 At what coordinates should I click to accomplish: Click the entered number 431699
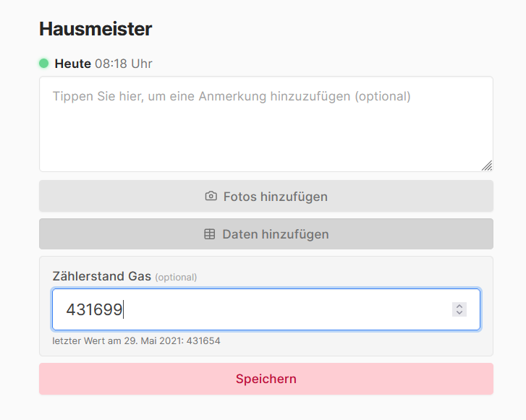point(94,309)
